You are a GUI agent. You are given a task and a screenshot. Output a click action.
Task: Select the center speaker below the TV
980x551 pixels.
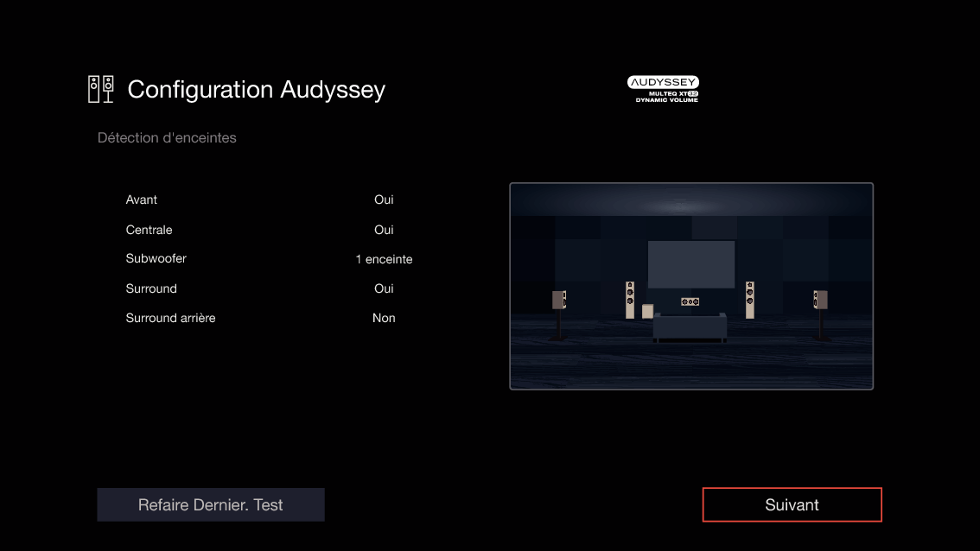[x=690, y=301]
